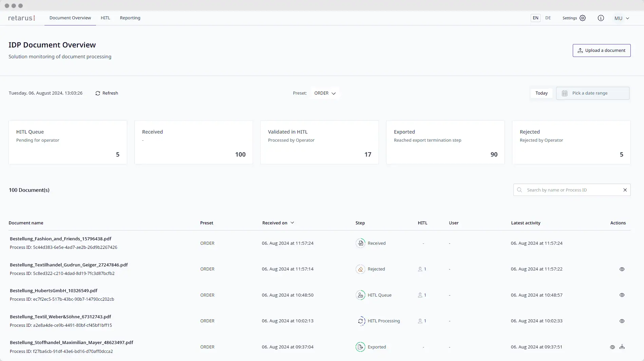Click the upload icon in Upload a document
This screenshot has height=361, width=644.
tap(580, 51)
